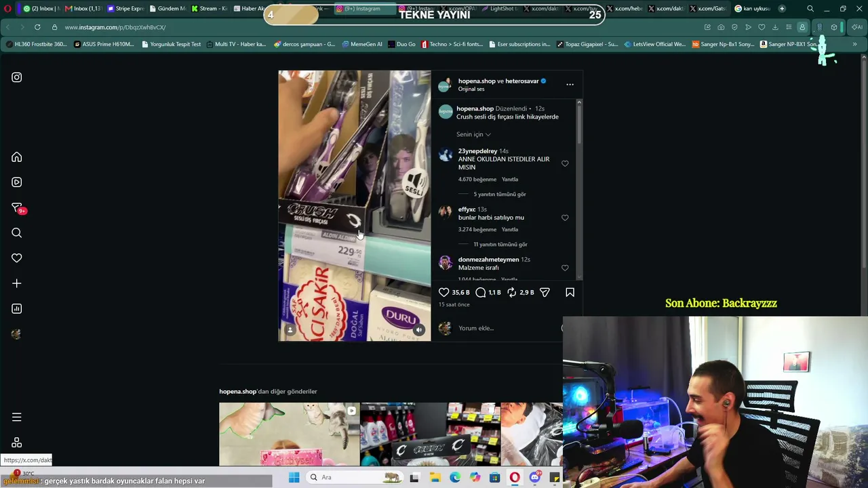
Task: Open the 'Topaz Gigapixel' bookmark
Action: point(587,44)
